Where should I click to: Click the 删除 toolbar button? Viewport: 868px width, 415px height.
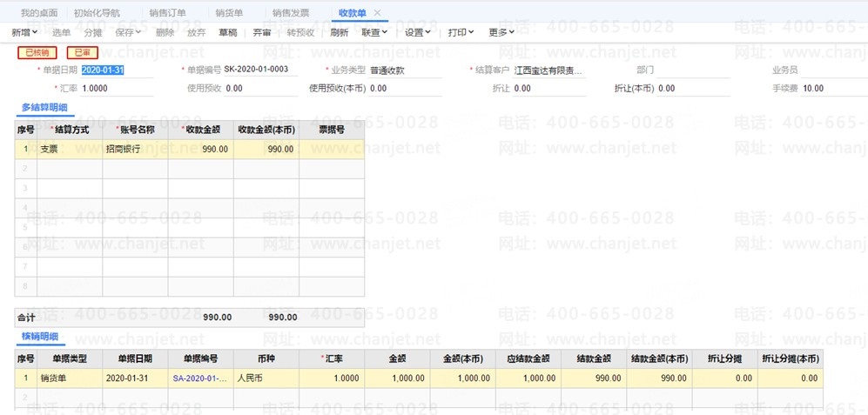(165, 33)
